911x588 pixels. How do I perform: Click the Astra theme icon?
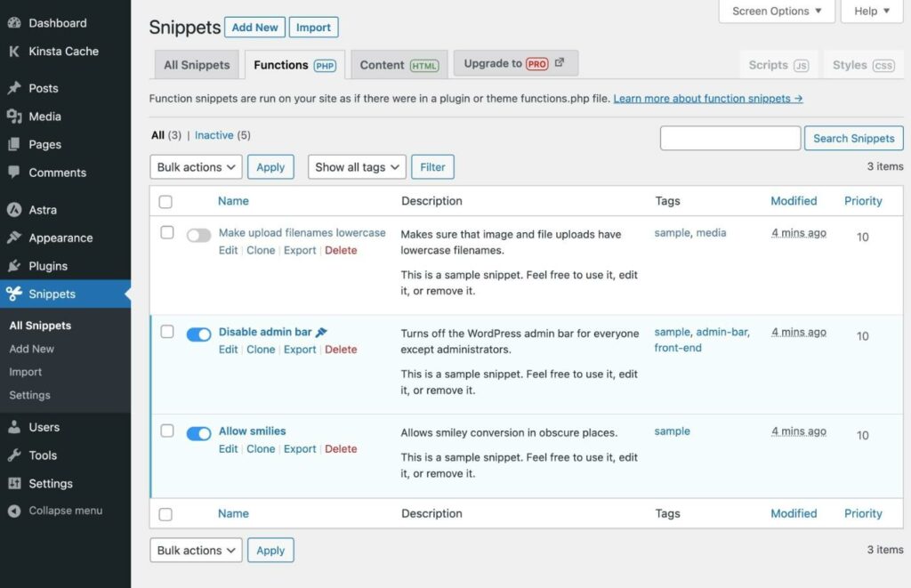pyautogui.click(x=14, y=209)
